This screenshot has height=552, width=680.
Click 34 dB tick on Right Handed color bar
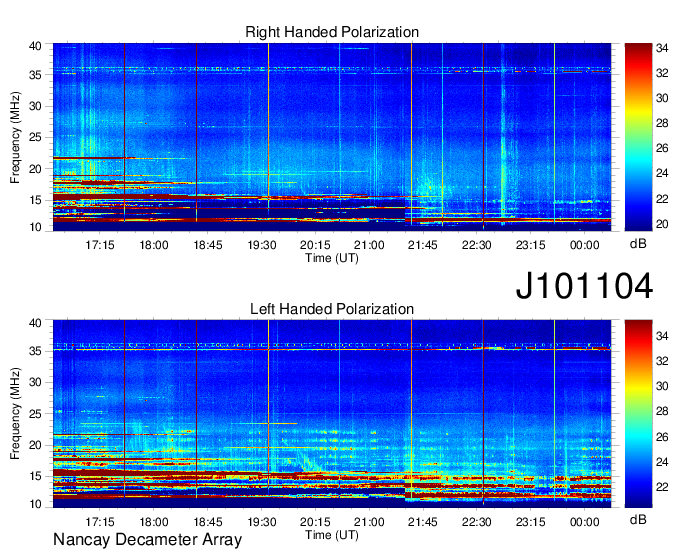(662, 48)
